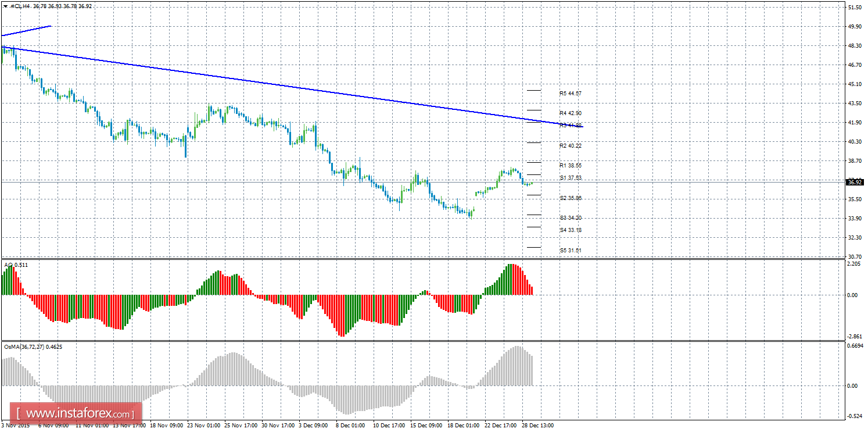Click the 41.90 price scale value
Image resolution: width=868 pixels, height=432 pixels.
[x=855, y=123]
